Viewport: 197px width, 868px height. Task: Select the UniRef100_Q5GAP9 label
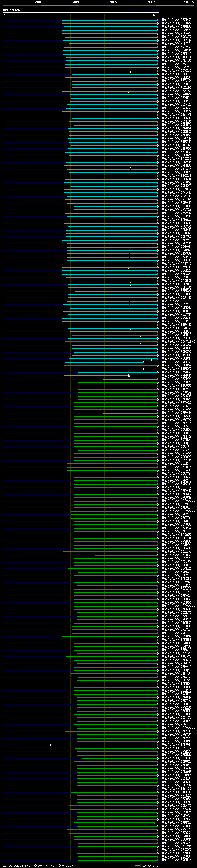(177, 457)
